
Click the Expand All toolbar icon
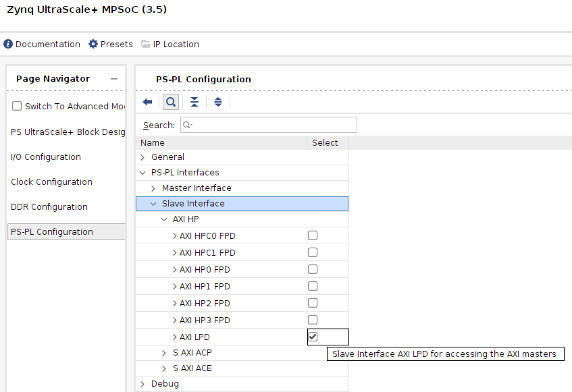pos(217,102)
